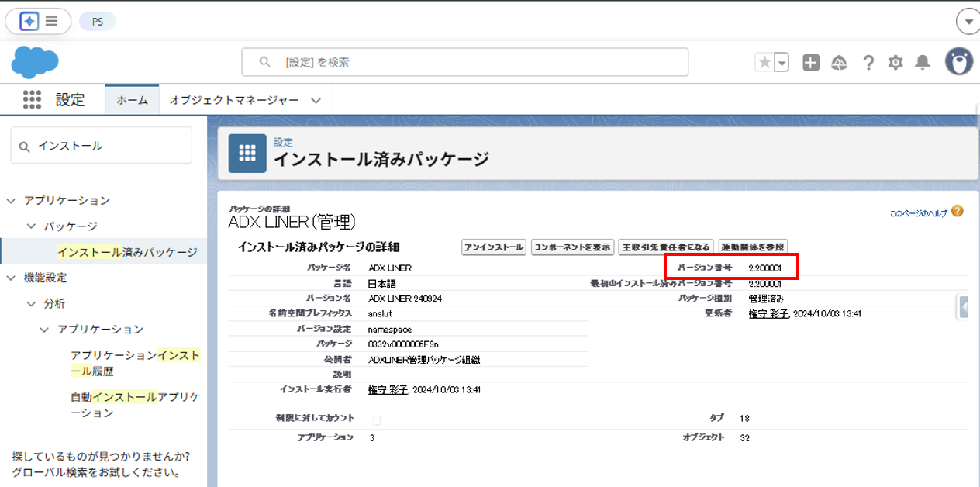Open the Trailhead guidance icon
This screenshot has width=980, height=487.
tap(839, 63)
